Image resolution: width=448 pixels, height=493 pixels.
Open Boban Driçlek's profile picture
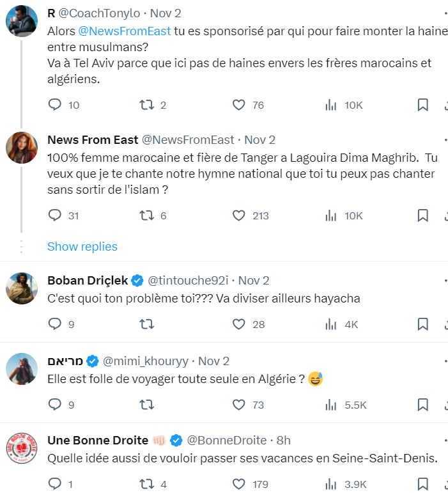point(22,288)
